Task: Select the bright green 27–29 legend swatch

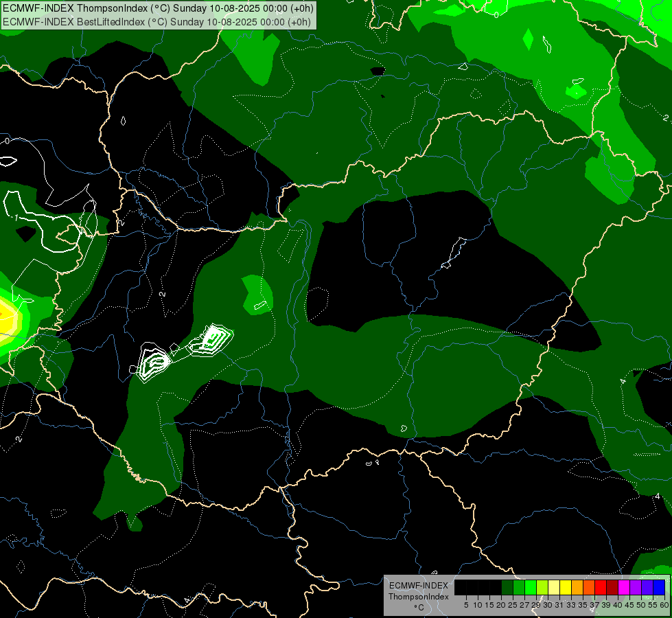Action: tap(531, 587)
